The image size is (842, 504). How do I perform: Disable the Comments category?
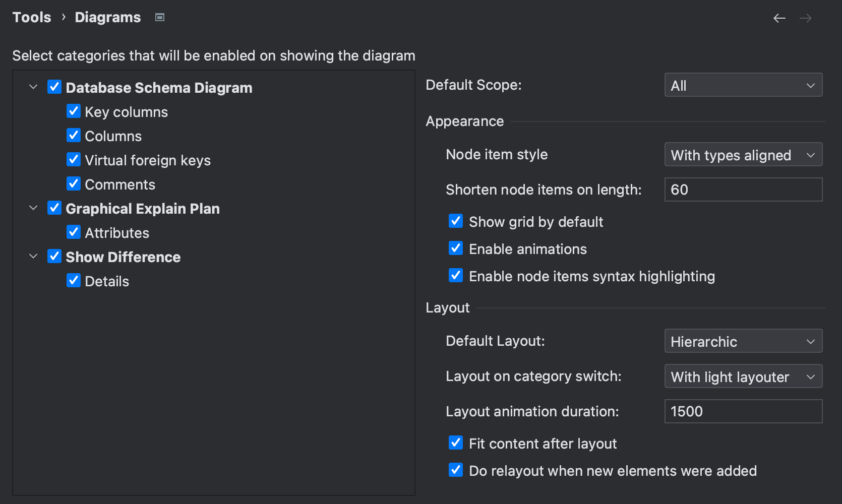(x=74, y=183)
